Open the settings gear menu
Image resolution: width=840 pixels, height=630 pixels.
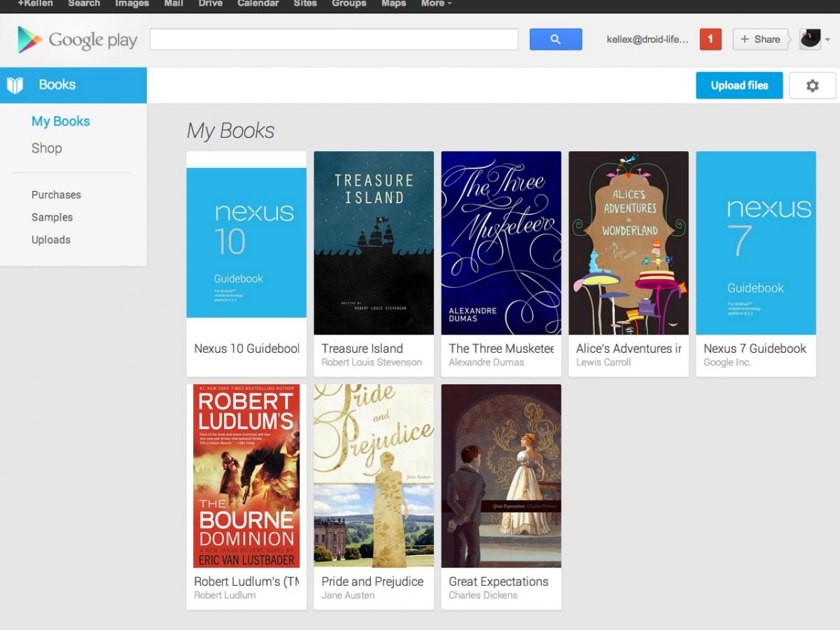812,85
